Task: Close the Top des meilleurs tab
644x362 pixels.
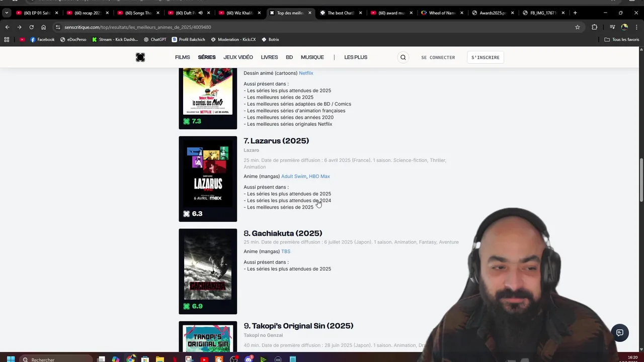Action: point(310,13)
